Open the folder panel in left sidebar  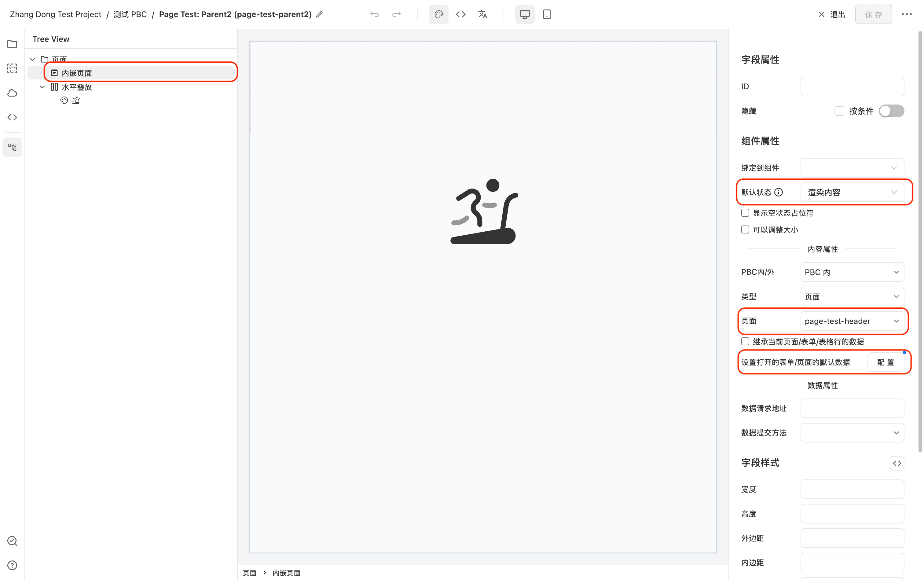pyautogui.click(x=12, y=44)
